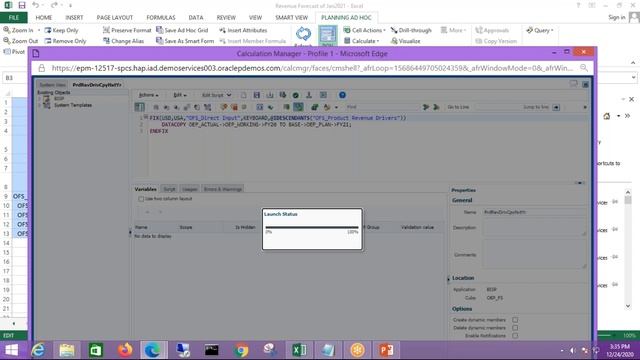Click the Pivot button in Excel
This screenshot has height=360, width=640.
(14, 52)
